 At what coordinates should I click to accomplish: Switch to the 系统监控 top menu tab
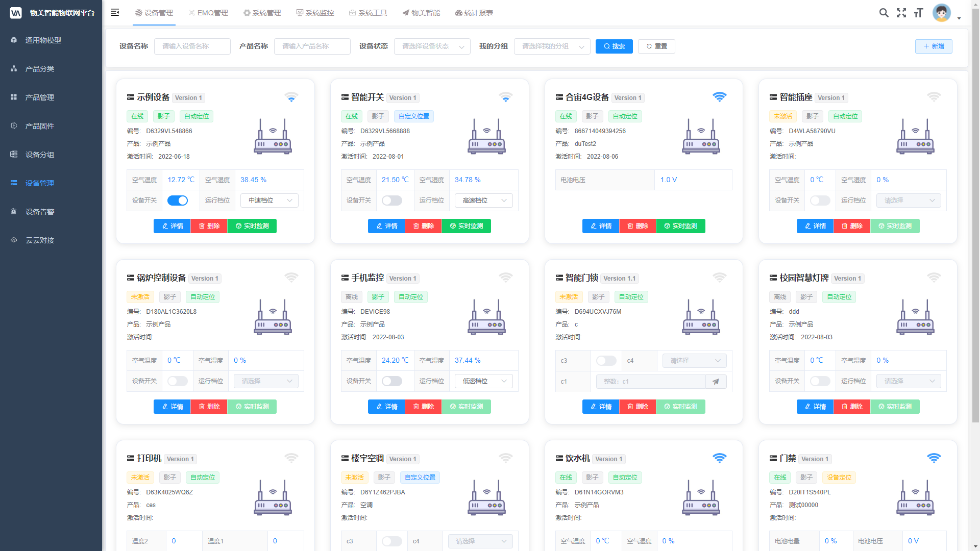click(315, 13)
